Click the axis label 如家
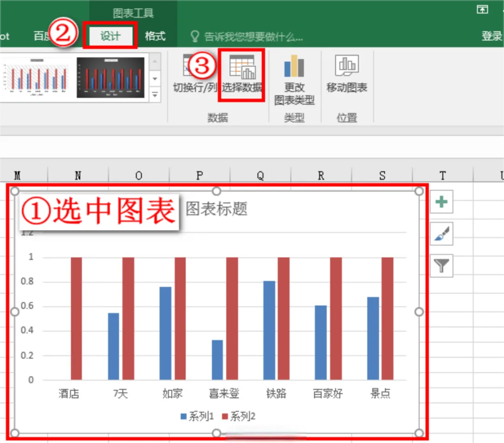504x443 pixels. tap(172, 393)
